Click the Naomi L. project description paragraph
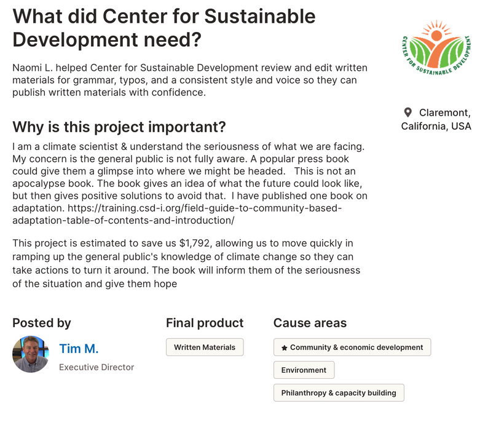The width and height of the screenshot is (504, 441). (x=190, y=80)
